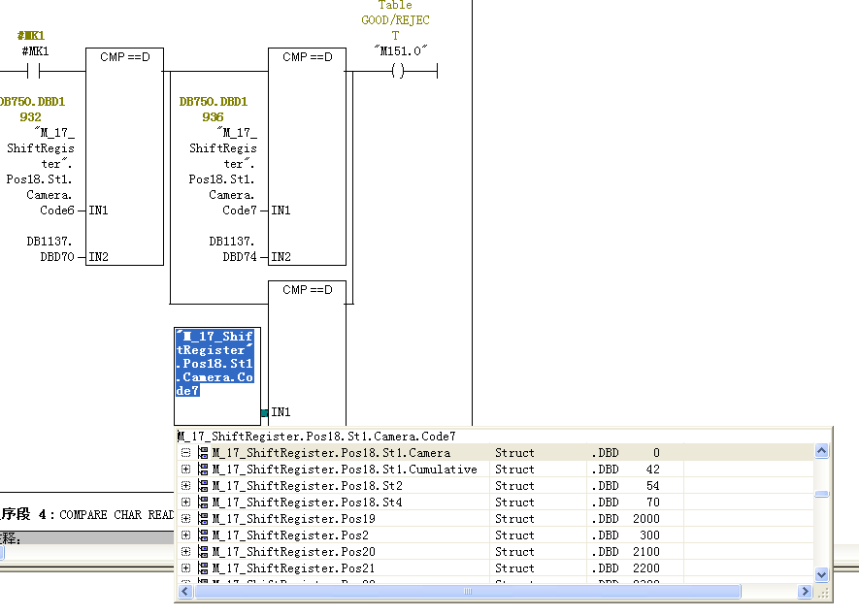Image resolution: width=859 pixels, height=616 pixels.
Task: Select the M151.0 output coil
Action: tap(398, 71)
